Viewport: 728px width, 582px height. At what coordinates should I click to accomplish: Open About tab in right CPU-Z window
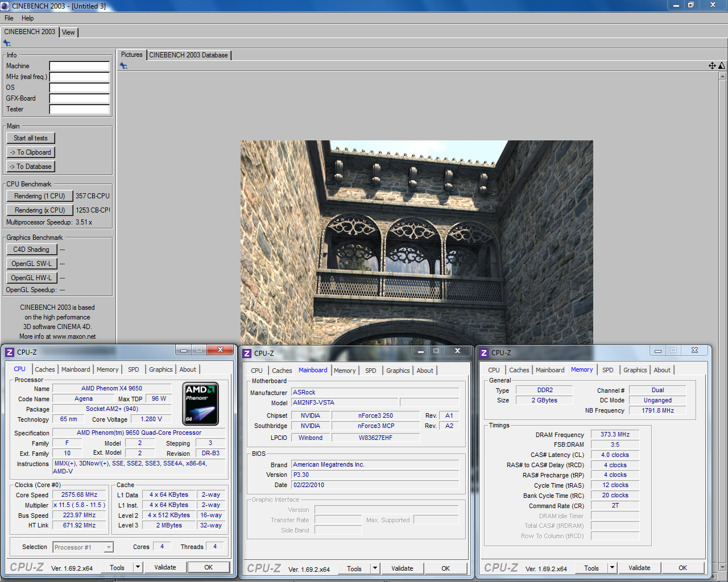662,370
